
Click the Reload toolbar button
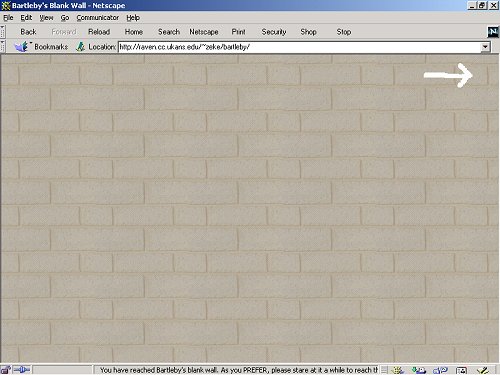pos(99,32)
